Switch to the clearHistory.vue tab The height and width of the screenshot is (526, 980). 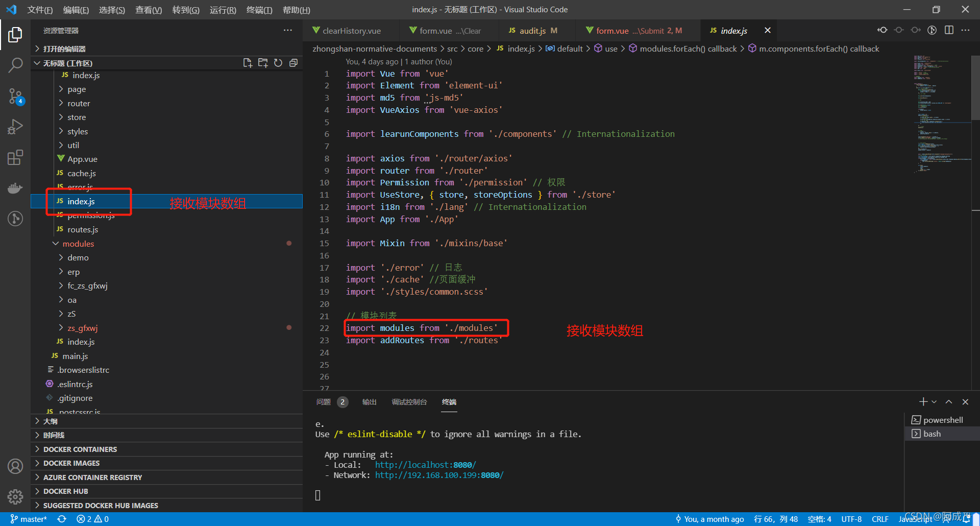(x=352, y=31)
